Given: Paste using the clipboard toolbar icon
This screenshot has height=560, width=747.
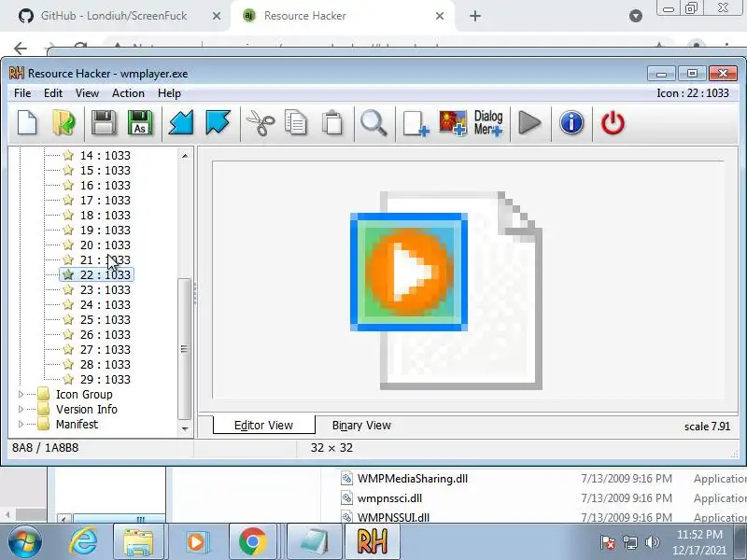Looking at the screenshot, I should click(x=332, y=123).
